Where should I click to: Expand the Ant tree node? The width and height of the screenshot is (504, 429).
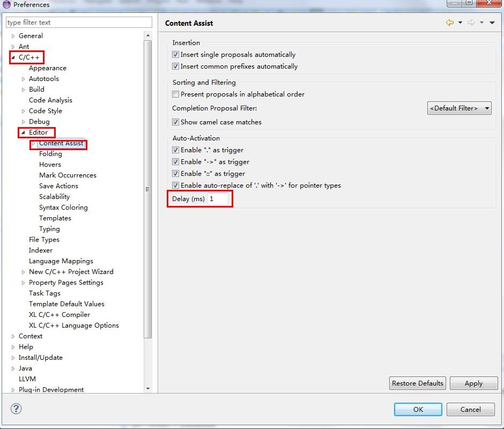click(x=13, y=47)
